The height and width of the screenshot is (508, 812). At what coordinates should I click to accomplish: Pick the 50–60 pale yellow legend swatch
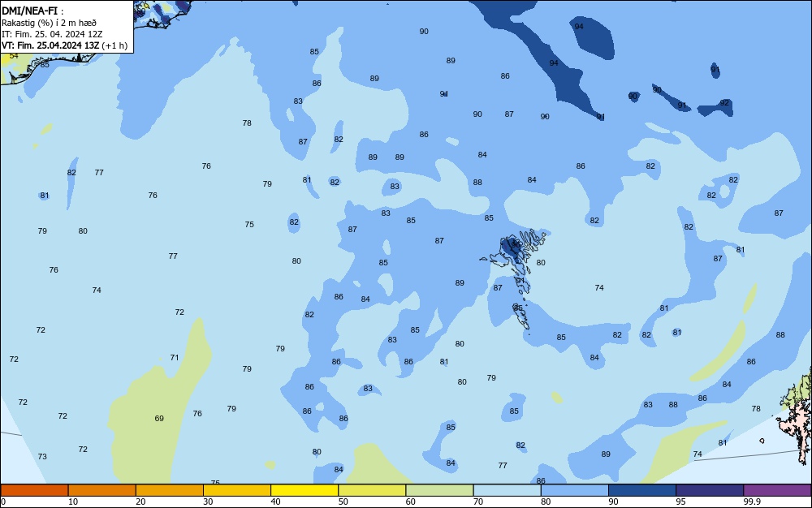tap(372, 490)
